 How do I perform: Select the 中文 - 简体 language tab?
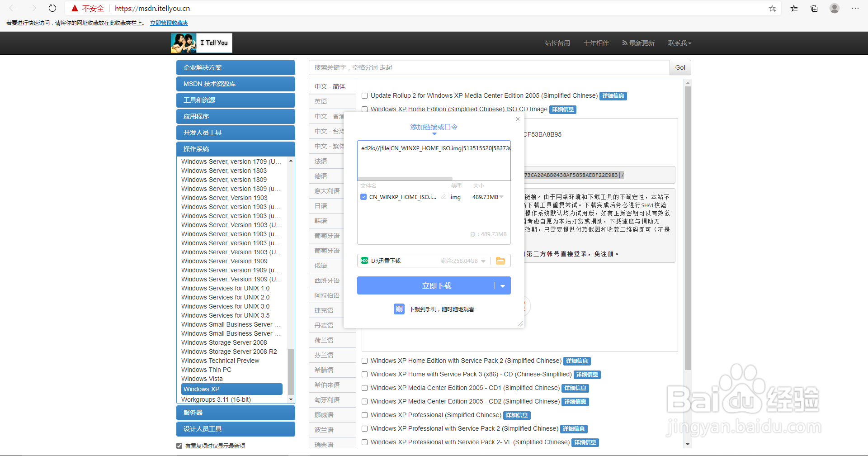pos(332,86)
